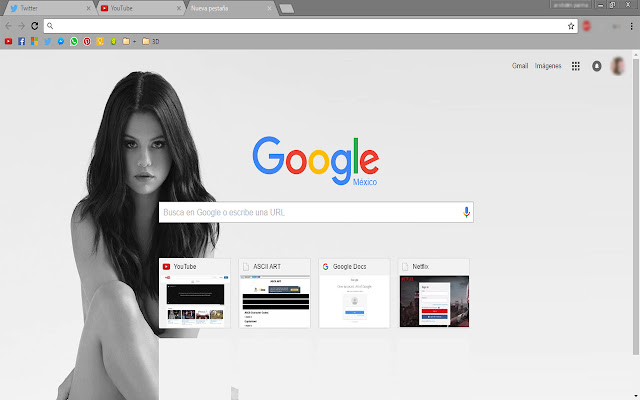Click the search magnifier in the address bar
Screen dimensions: 640x400
point(50,26)
